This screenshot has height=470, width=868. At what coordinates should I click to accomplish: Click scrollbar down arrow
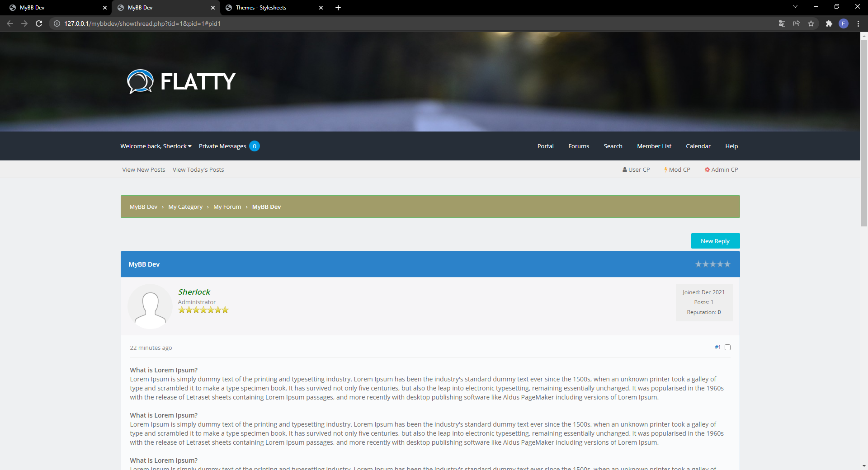coord(864,465)
